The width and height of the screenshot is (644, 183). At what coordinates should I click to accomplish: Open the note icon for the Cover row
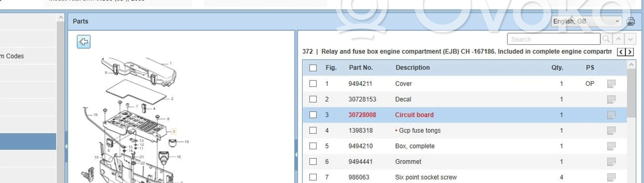point(611,84)
